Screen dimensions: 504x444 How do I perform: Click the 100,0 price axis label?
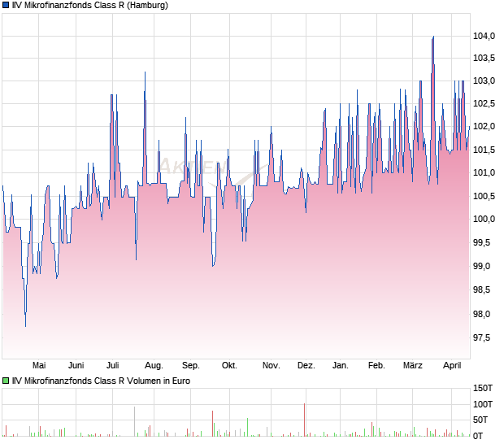485,220
